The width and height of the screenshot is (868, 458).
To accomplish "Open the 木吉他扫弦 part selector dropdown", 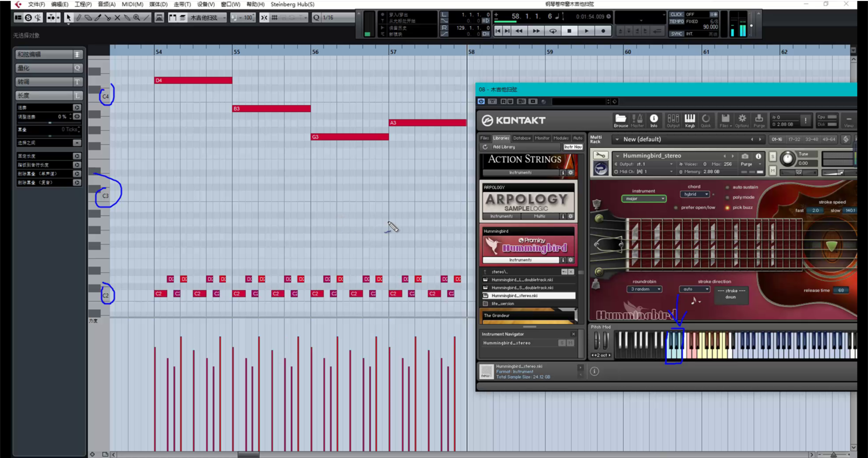I will pyautogui.click(x=208, y=18).
